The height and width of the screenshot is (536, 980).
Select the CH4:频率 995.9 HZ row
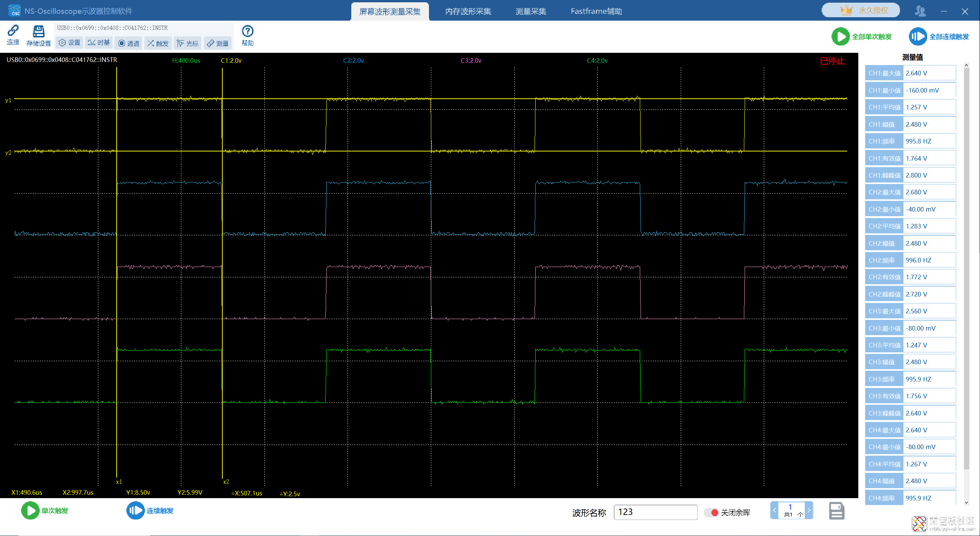pyautogui.click(x=910, y=498)
